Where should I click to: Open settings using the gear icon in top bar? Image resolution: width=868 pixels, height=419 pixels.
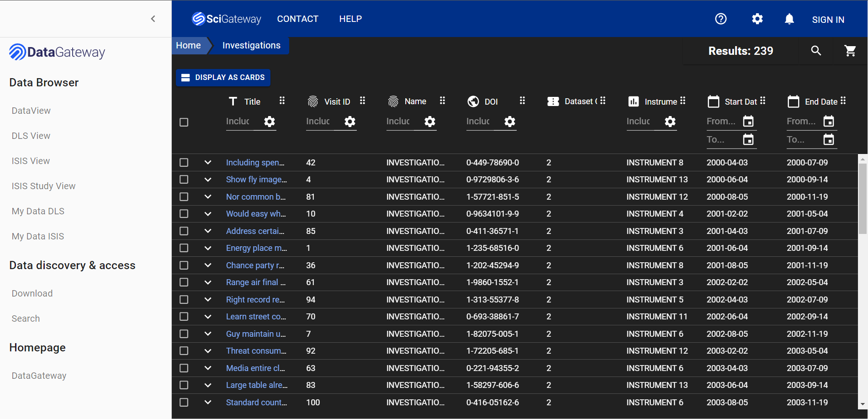point(757,19)
